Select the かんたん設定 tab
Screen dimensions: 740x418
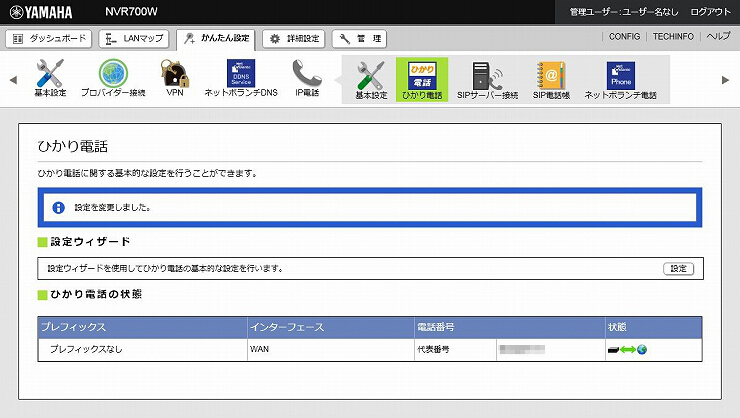pos(216,39)
